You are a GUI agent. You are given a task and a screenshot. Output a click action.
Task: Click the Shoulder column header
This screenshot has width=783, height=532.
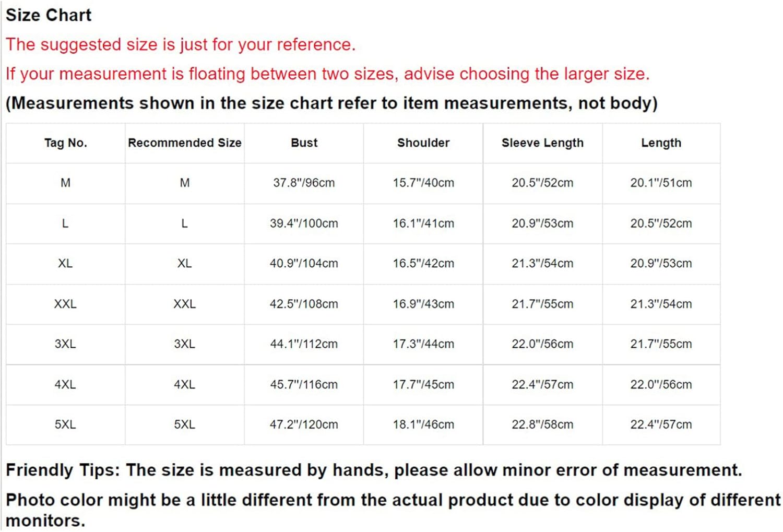pos(423,143)
